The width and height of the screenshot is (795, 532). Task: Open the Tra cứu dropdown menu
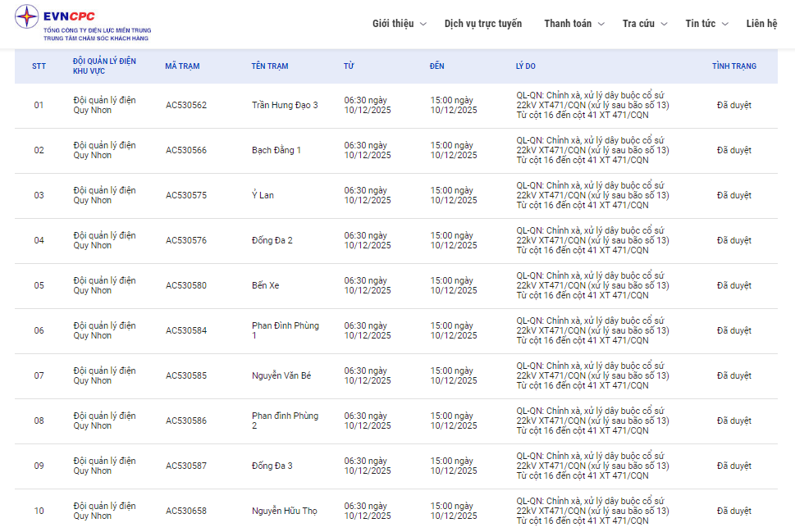(x=644, y=24)
